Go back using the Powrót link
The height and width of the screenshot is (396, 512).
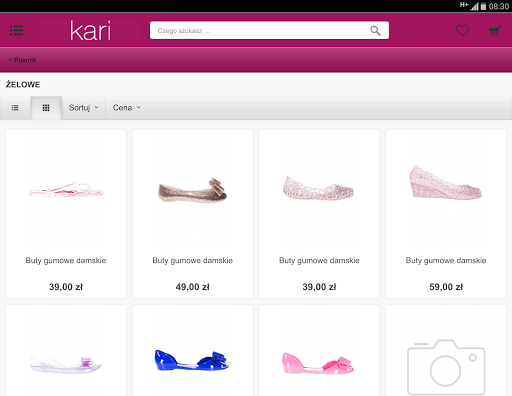click(22, 60)
